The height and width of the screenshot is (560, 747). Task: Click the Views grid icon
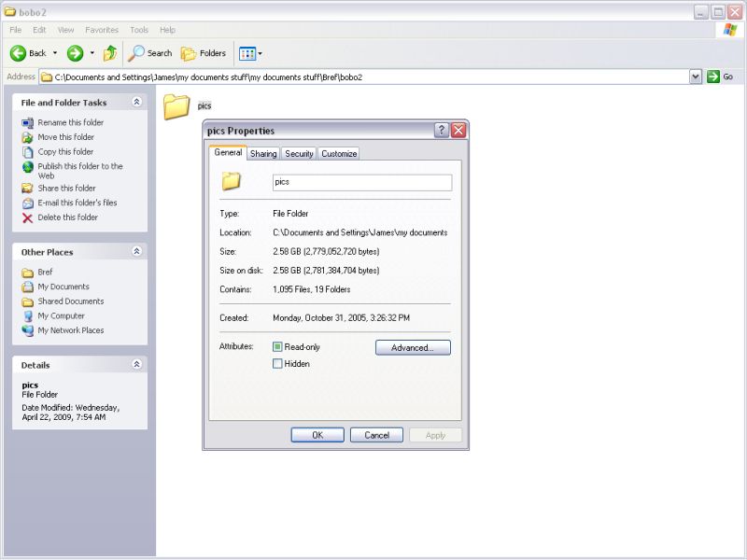pos(247,53)
